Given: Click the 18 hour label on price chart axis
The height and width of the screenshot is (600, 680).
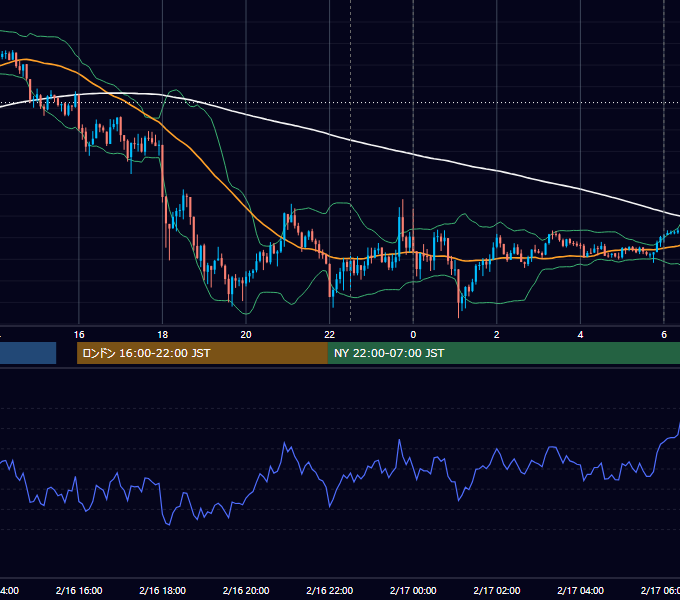Looking at the screenshot, I should (x=163, y=335).
